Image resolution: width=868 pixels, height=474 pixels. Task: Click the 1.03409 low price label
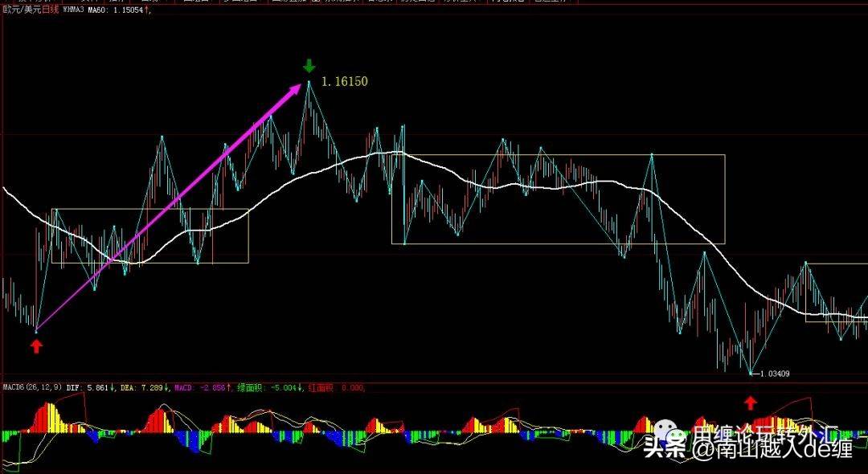click(x=774, y=374)
